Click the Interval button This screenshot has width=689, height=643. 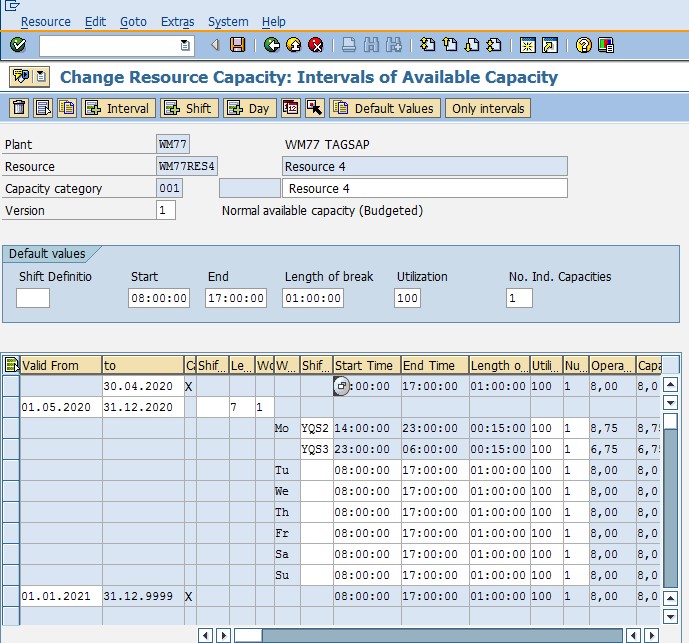tap(118, 108)
